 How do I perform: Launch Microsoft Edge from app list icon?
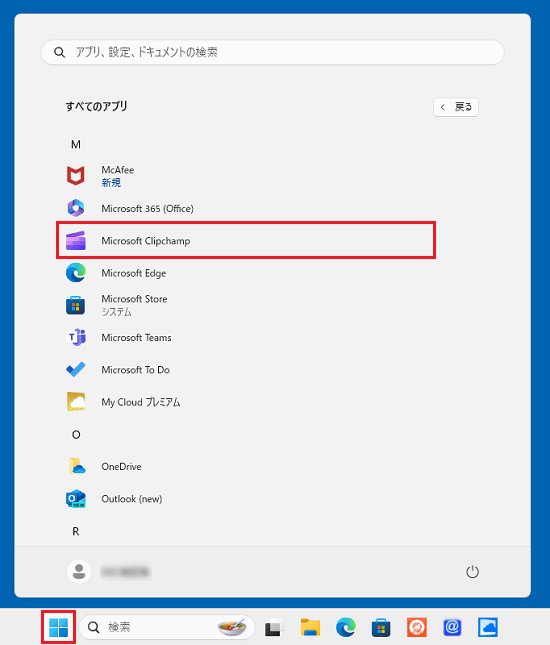76,273
